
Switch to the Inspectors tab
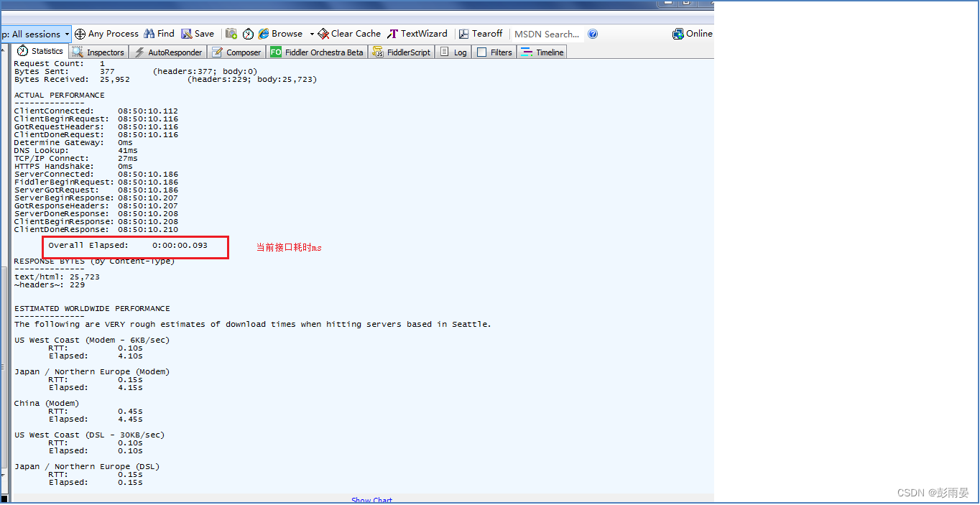(x=98, y=52)
